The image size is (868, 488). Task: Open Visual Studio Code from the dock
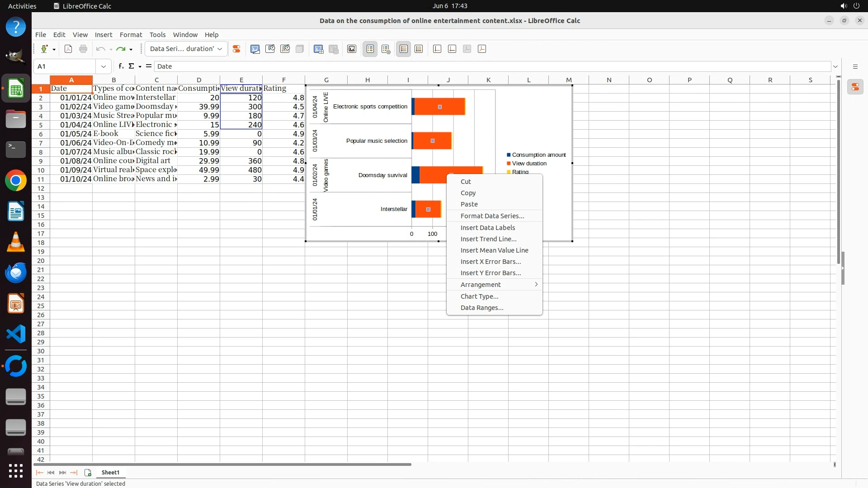(x=16, y=334)
